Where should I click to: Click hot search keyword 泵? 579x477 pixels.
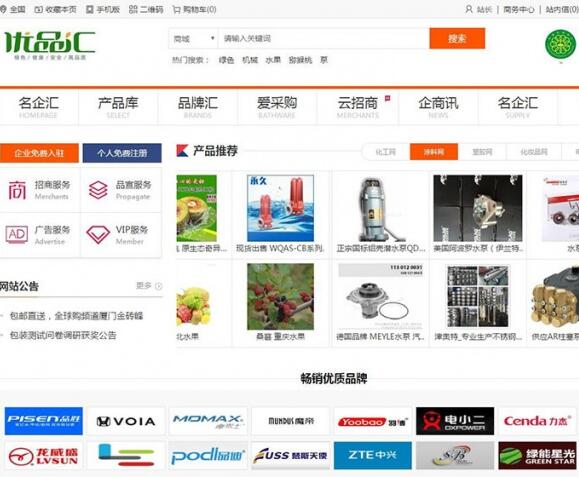pyautogui.click(x=324, y=60)
